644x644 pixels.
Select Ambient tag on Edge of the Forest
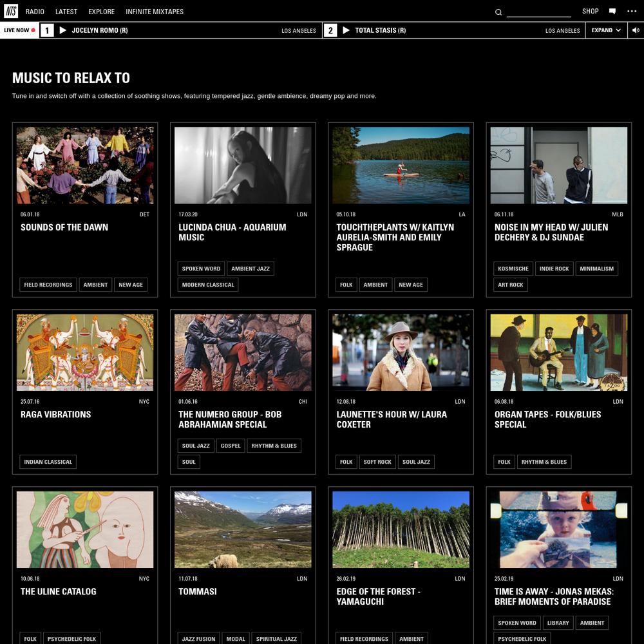pos(411,639)
